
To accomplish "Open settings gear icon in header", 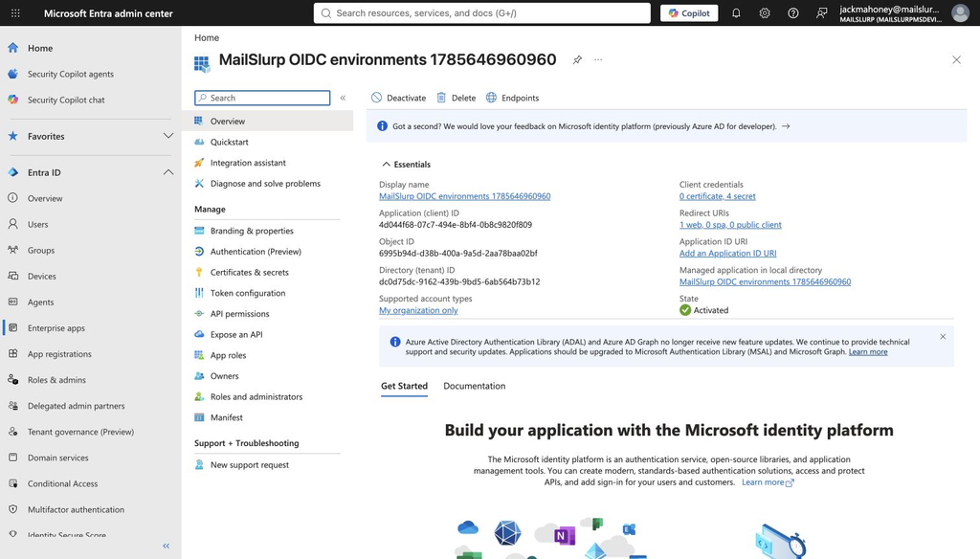I will click(765, 13).
